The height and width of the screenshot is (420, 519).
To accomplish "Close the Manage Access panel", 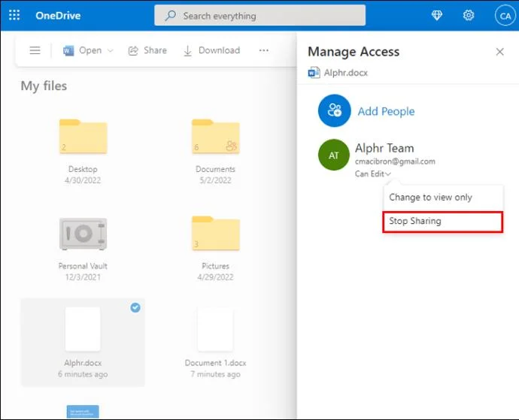I will pos(499,52).
